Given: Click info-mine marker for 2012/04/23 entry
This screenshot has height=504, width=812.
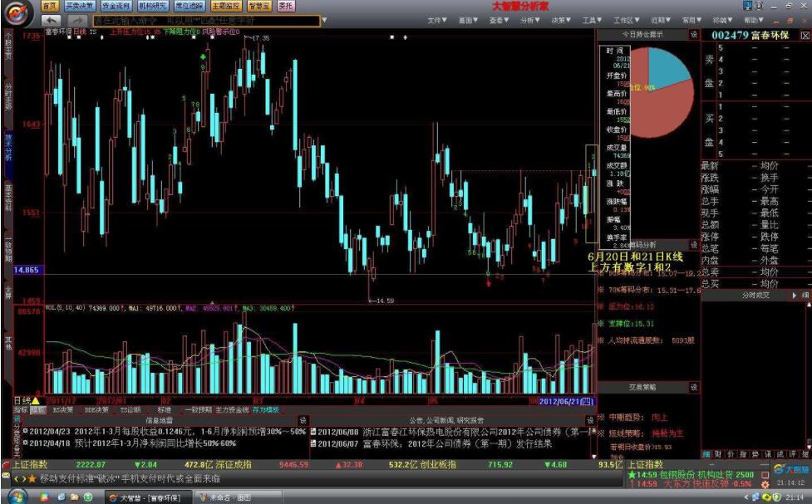Looking at the screenshot, I should [x=26, y=431].
